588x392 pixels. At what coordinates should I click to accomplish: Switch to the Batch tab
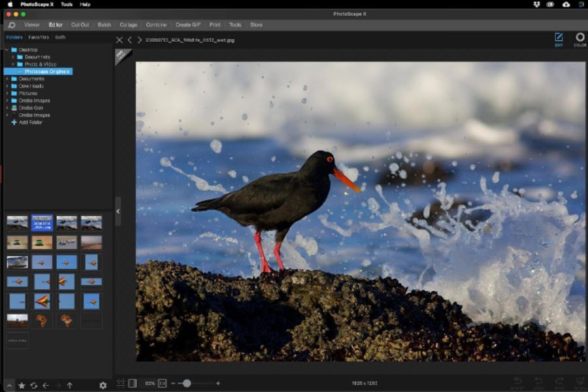click(105, 25)
